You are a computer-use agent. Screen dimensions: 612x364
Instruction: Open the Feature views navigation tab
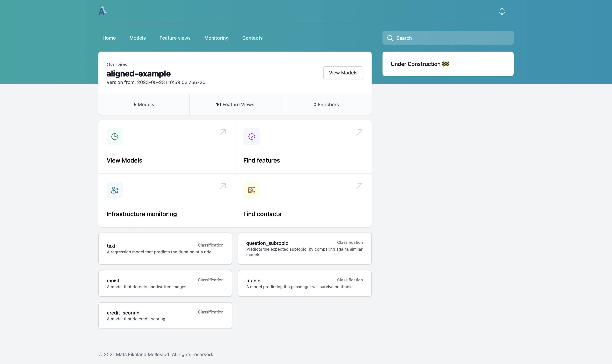pyautogui.click(x=175, y=38)
